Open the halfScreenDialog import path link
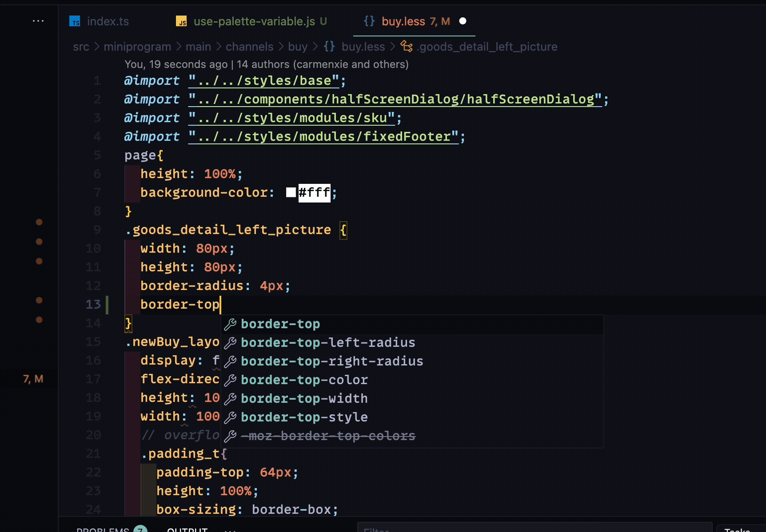This screenshot has width=766, height=532. (x=395, y=99)
